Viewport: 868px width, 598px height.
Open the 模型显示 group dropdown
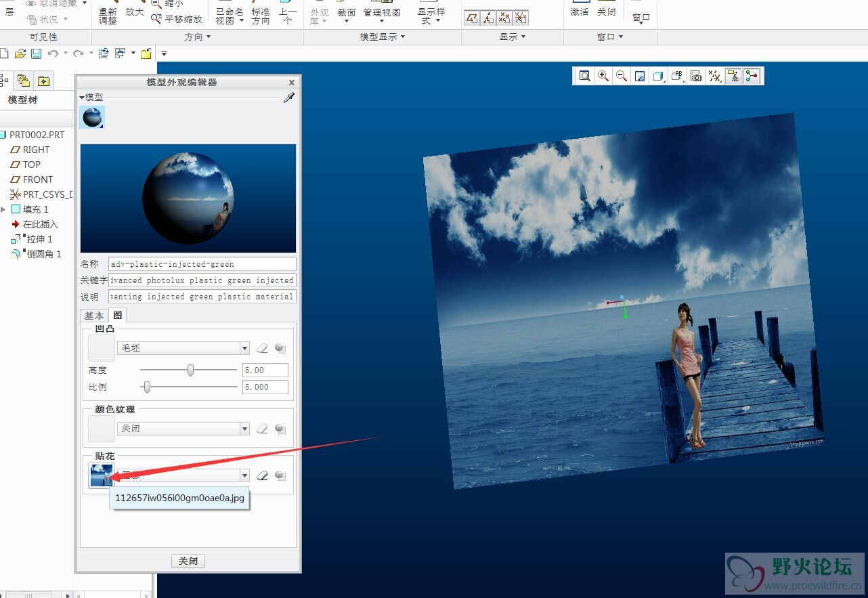click(x=383, y=37)
